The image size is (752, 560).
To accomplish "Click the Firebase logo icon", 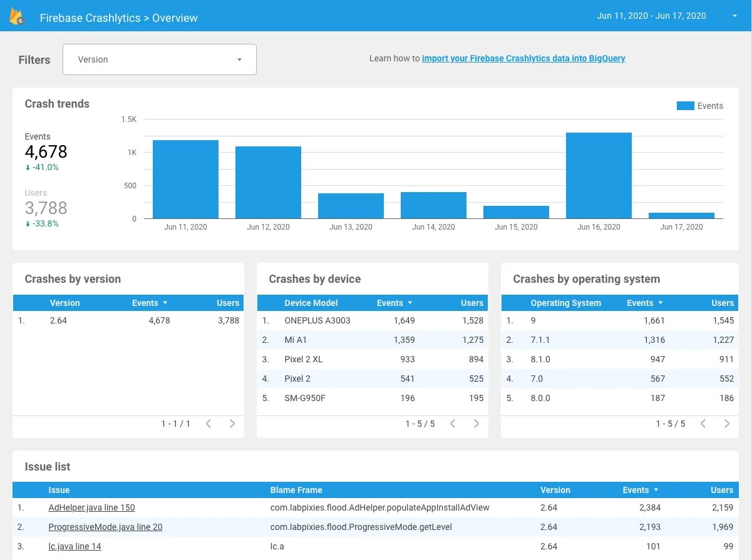I will [x=17, y=17].
